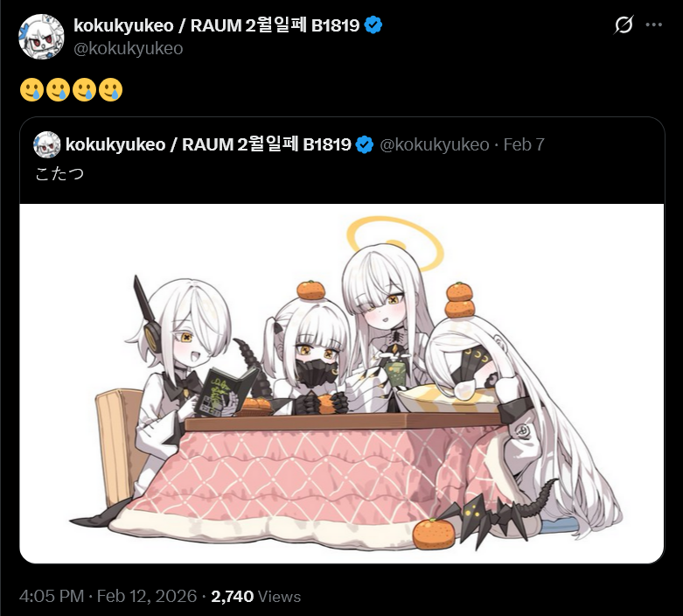
Task: Click the @kokukyukeo handle in the quoted post
Action: 435,144
